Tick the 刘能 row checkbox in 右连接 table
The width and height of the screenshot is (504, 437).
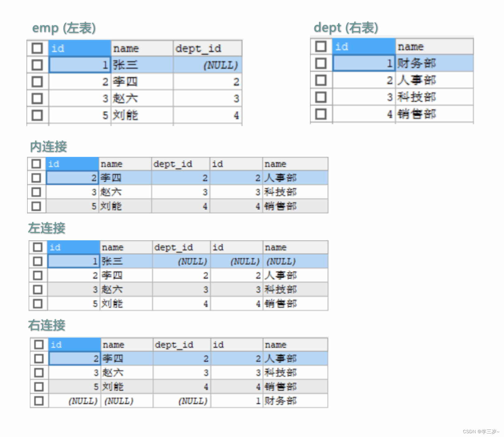(x=39, y=387)
